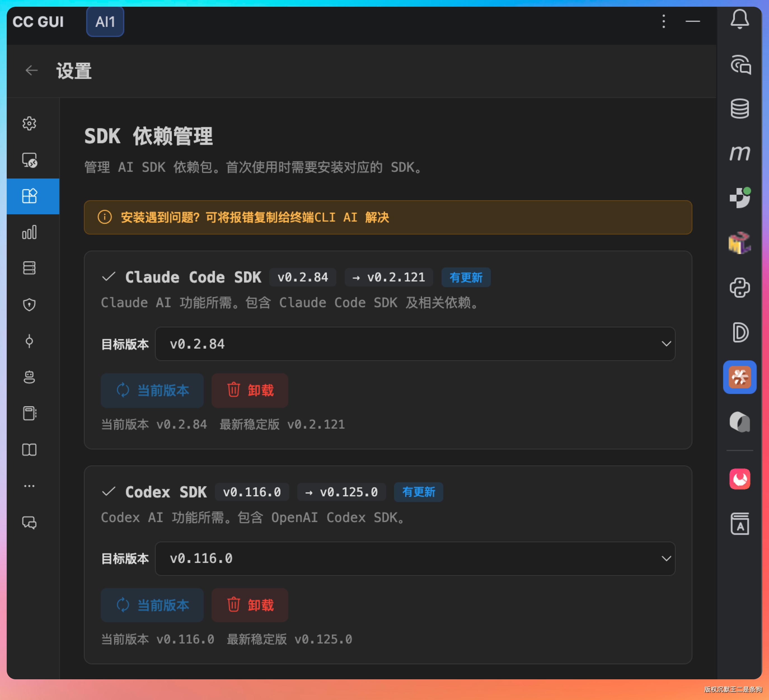Click 当前版本 button for Codex SDK

152,605
